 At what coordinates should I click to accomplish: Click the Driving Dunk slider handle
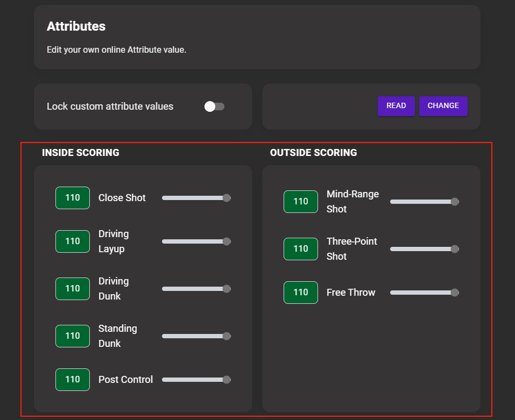click(227, 289)
